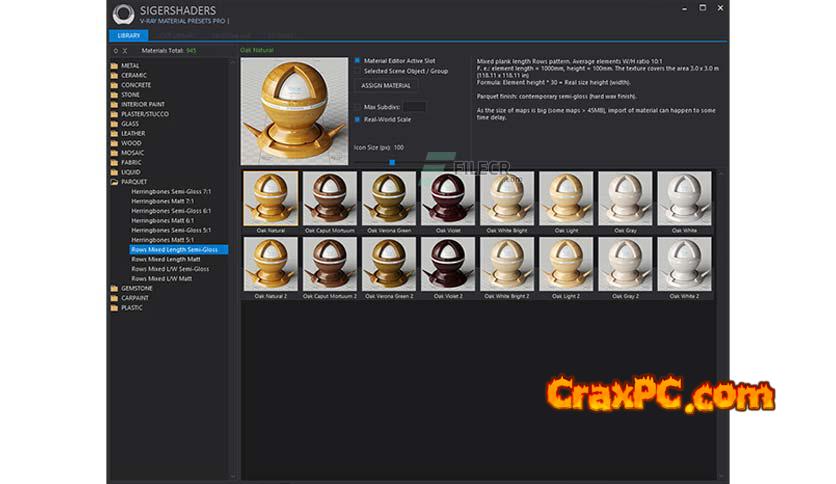
Task: Collapse the PARQUET category folder
Action: (114, 182)
